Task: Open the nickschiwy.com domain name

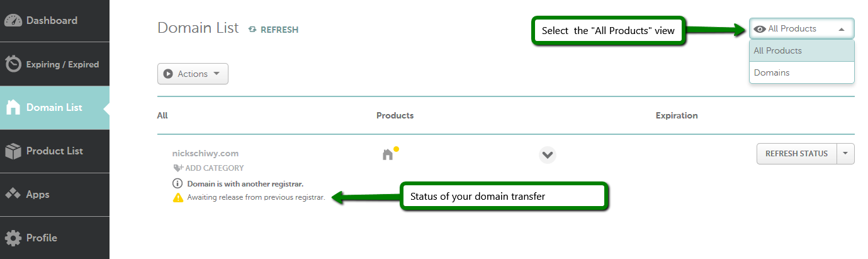Action: tap(205, 153)
